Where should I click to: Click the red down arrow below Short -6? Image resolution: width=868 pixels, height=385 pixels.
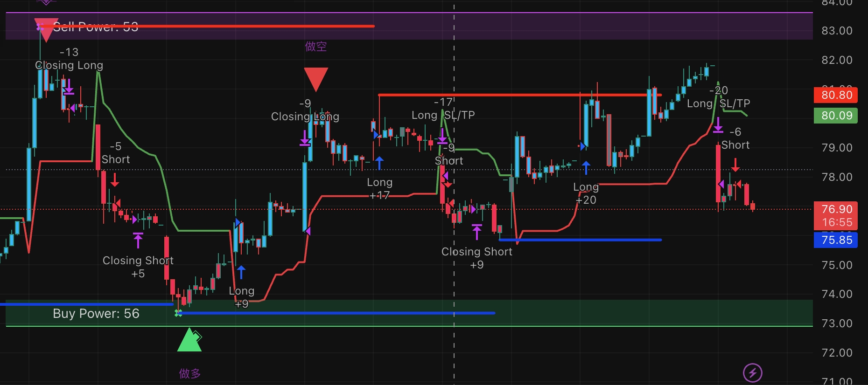tap(735, 165)
